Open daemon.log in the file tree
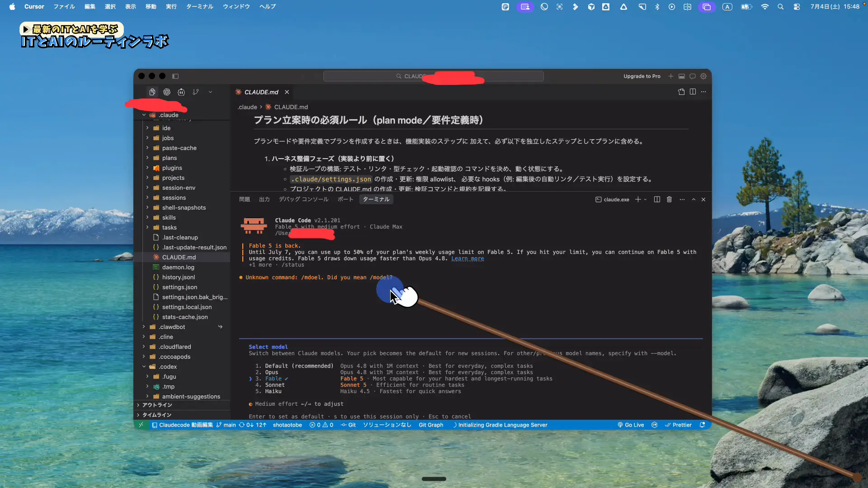The width and height of the screenshot is (868, 488). click(x=178, y=267)
